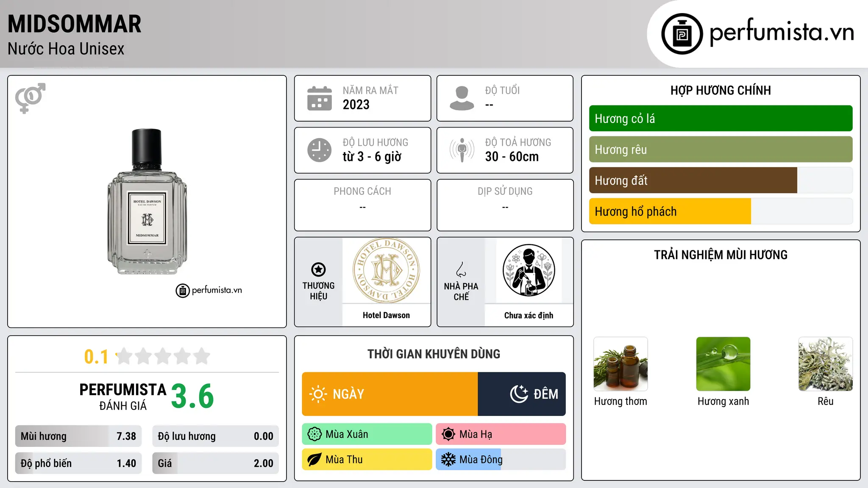Image resolution: width=868 pixels, height=488 pixels.
Task: Click the Mùi hương score bar
Action: 78,436
